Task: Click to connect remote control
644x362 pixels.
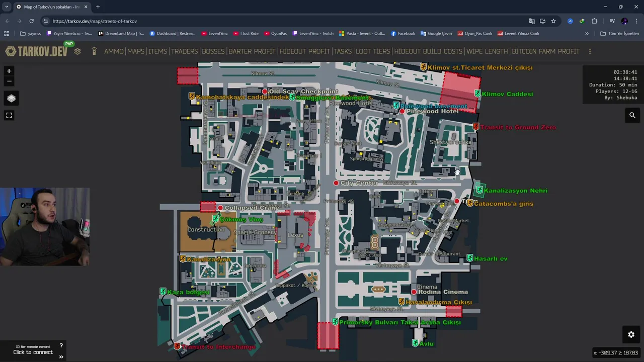Action: [x=33, y=352]
